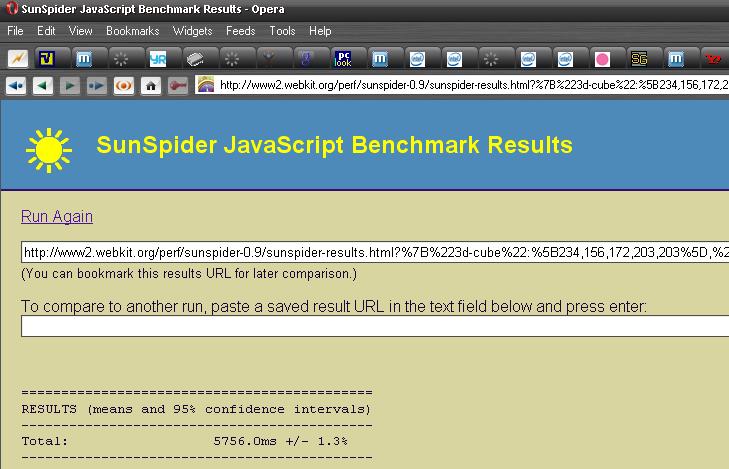Go to the Home page icon
Image resolution: width=729 pixels, height=469 pixels.
(x=151, y=86)
